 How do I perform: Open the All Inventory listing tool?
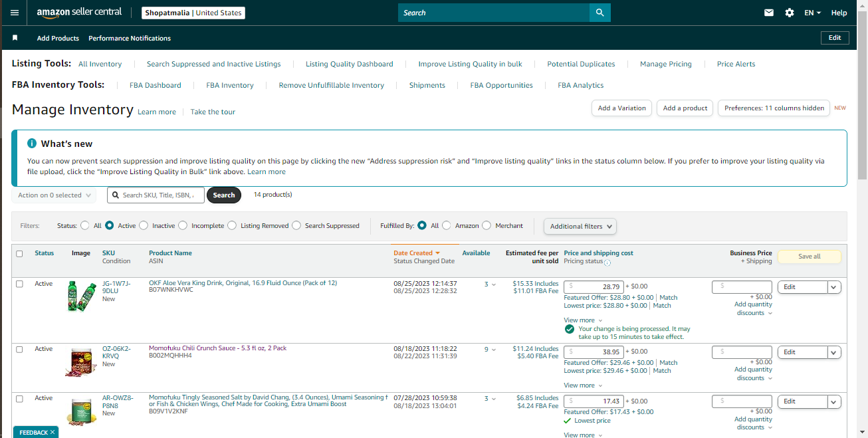[100, 64]
